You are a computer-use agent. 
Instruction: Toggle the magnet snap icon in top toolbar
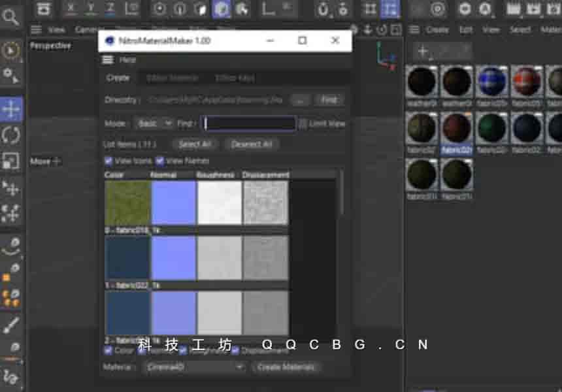[323, 9]
